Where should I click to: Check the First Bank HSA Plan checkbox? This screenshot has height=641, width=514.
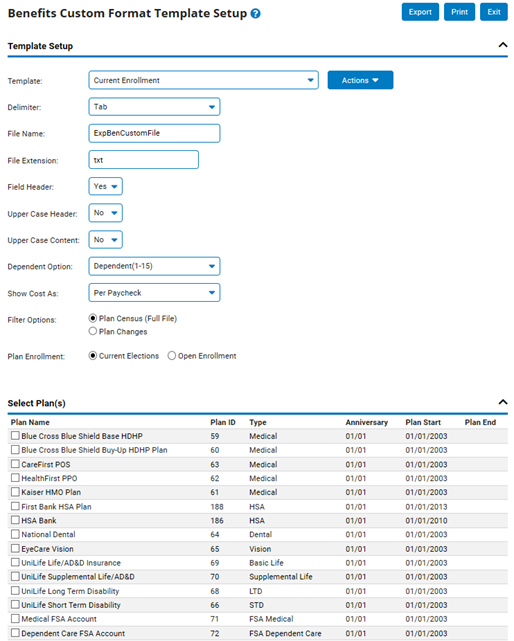(15, 506)
